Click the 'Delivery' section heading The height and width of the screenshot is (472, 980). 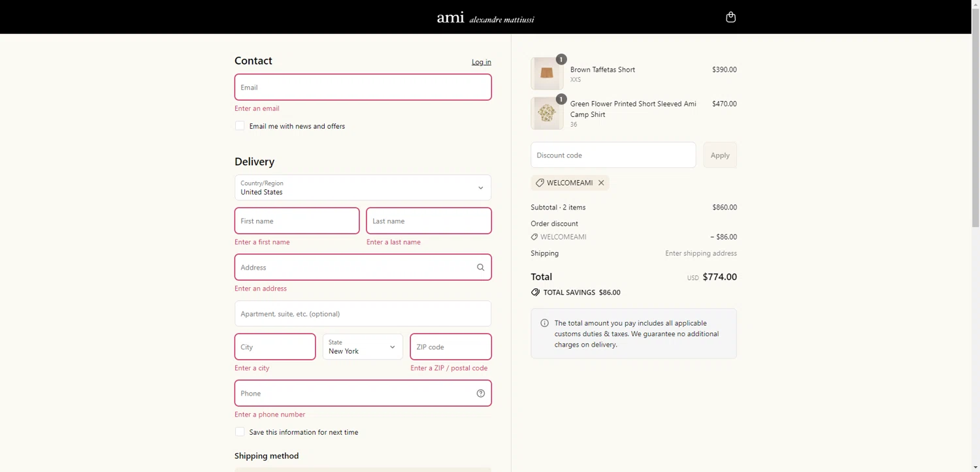coord(254,162)
